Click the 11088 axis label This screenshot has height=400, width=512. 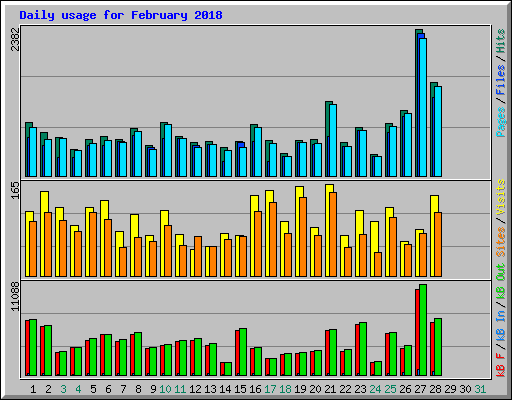tap(15, 296)
